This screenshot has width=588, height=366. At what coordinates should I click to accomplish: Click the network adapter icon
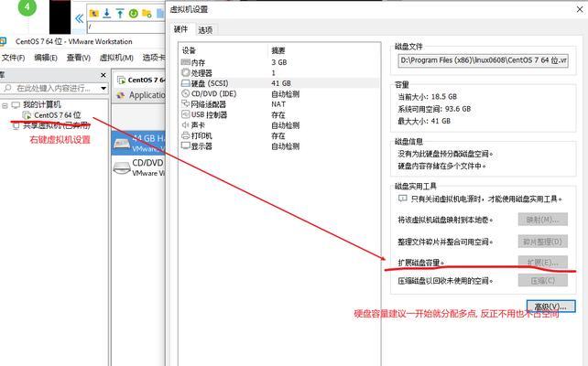[186, 103]
